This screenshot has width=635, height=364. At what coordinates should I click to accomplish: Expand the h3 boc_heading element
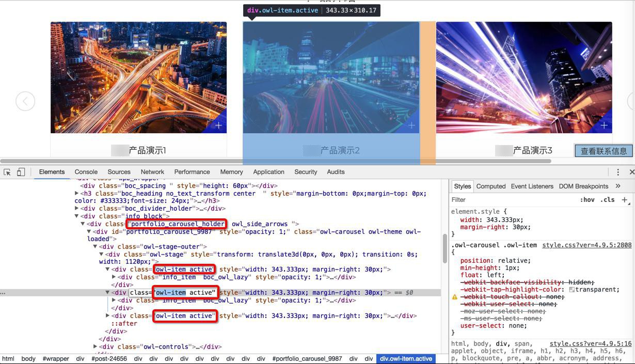(x=77, y=194)
